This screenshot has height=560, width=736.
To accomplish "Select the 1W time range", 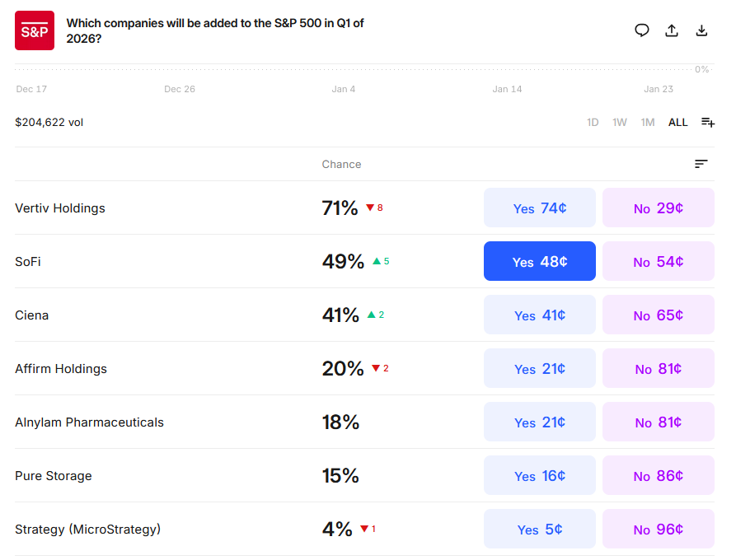I will pos(620,123).
